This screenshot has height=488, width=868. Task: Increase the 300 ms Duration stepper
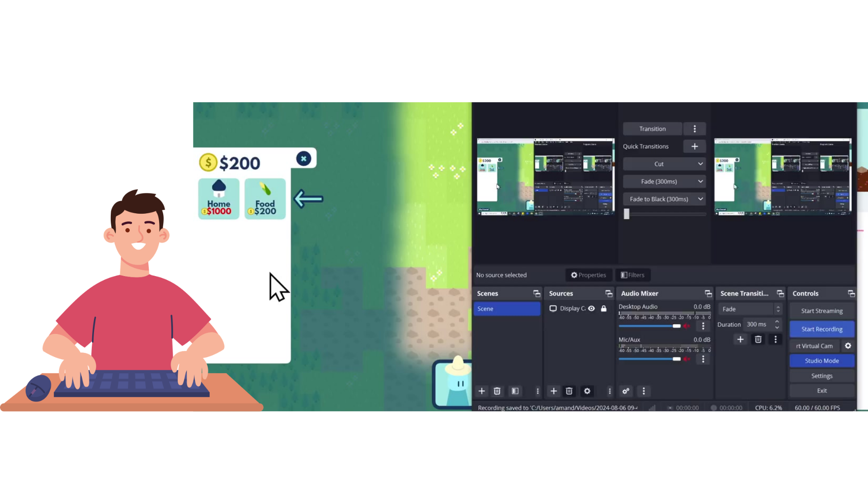[777, 322]
